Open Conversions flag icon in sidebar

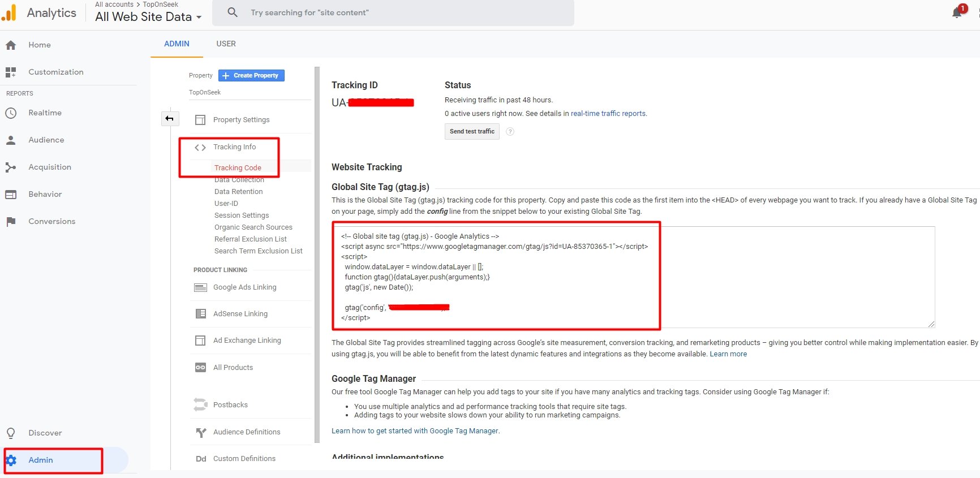[x=11, y=222]
